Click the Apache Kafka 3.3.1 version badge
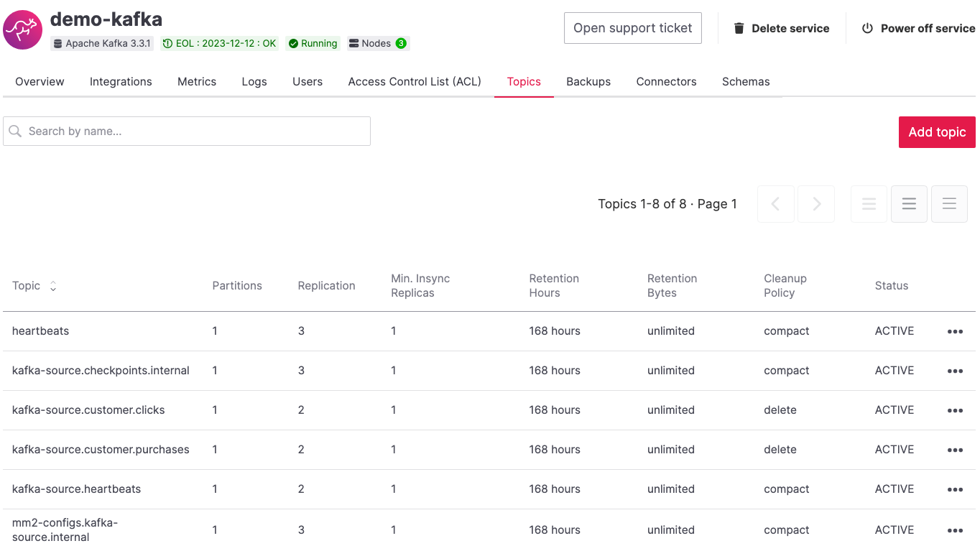The image size is (980, 546). pos(102,43)
